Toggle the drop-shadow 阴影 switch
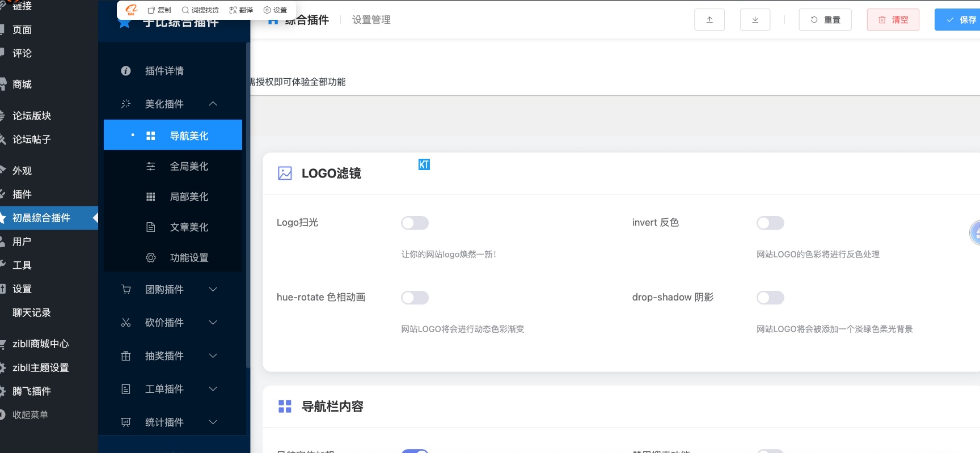This screenshot has width=980, height=453. [771, 298]
